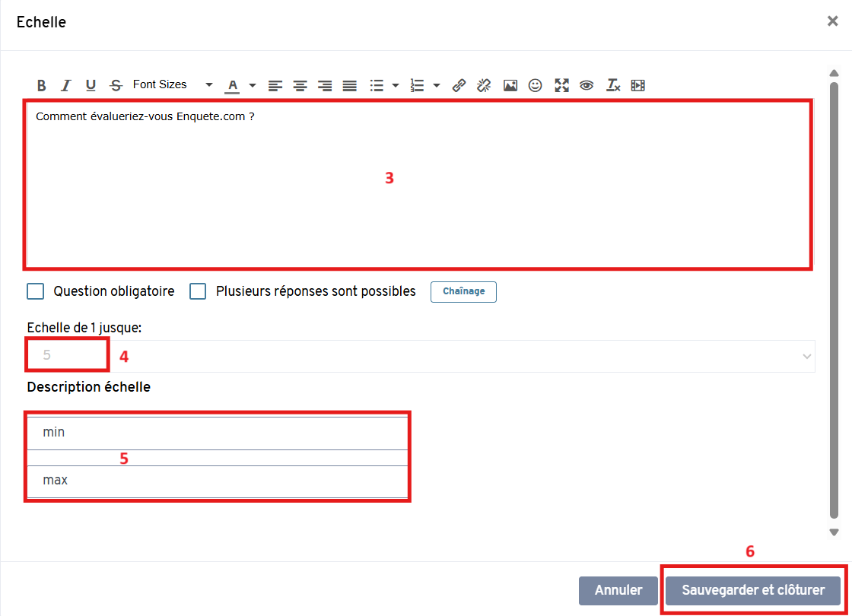Image resolution: width=852 pixels, height=616 pixels.
Task: Toggle bold formatting in the editor
Action: [x=42, y=85]
